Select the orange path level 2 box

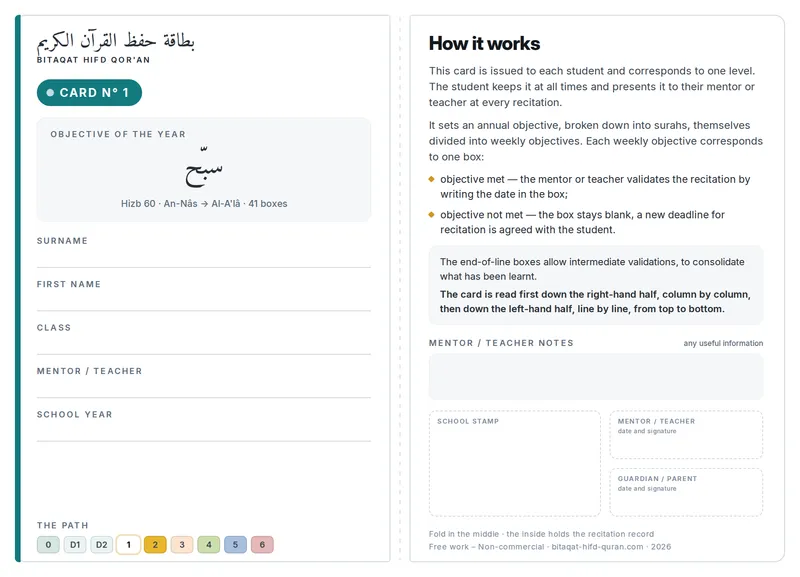pos(155,544)
